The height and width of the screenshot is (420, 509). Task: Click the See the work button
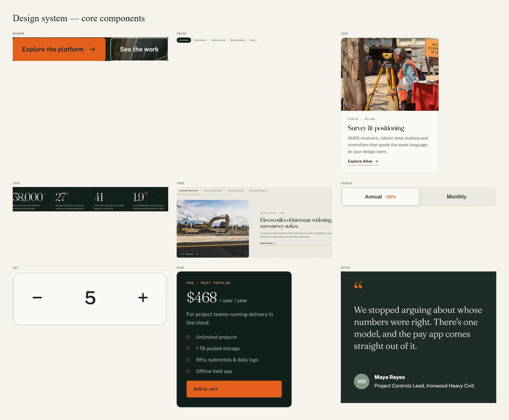(x=139, y=49)
